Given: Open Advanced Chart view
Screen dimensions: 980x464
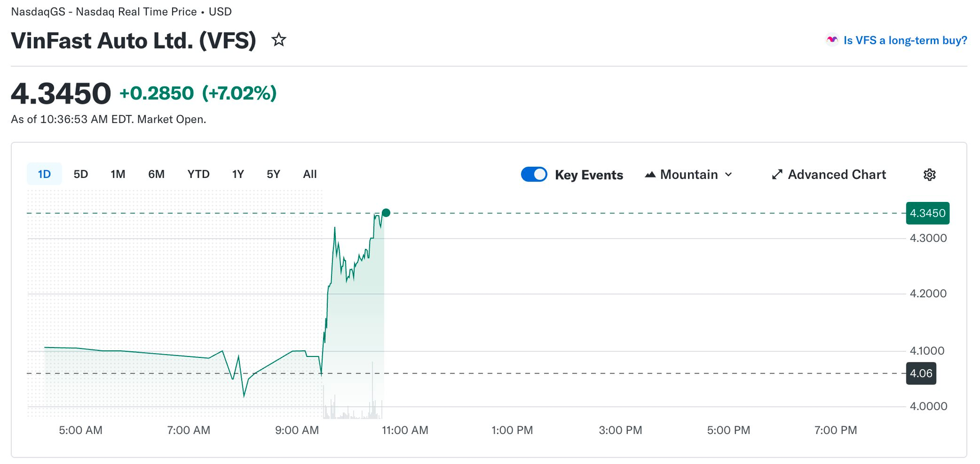Looking at the screenshot, I should [x=837, y=175].
